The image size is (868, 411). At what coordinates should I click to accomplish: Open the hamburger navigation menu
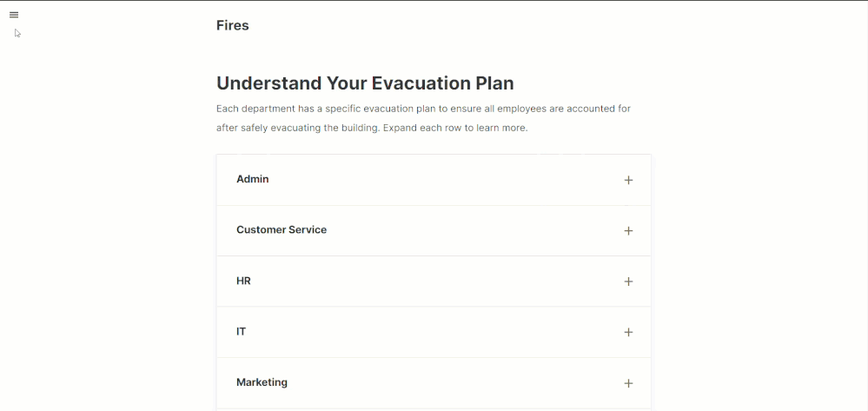14,15
